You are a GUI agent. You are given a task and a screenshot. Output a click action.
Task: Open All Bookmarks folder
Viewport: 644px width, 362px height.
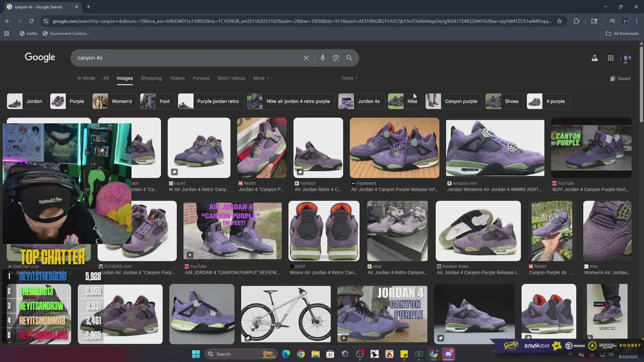[x=622, y=34]
